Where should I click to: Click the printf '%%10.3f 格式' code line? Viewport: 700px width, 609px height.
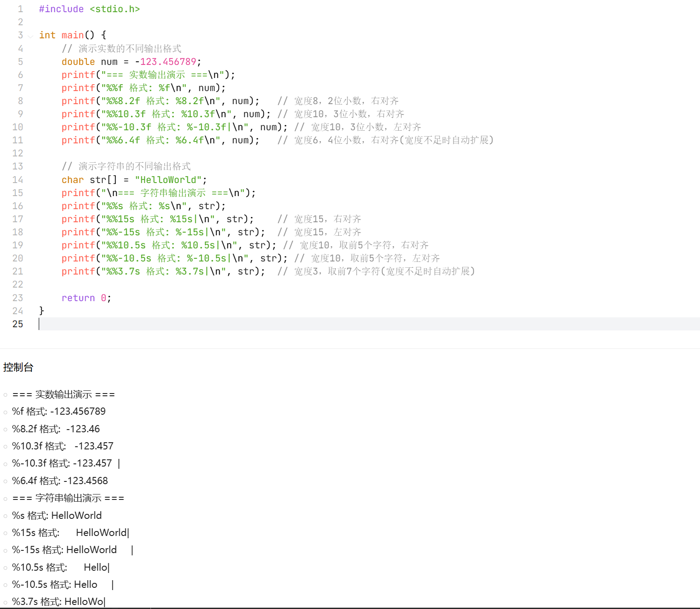click(x=166, y=114)
